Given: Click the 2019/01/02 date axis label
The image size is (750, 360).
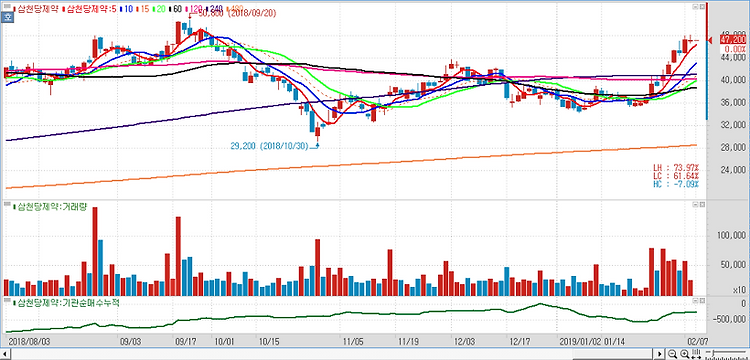Looking at the screenshot, I should point(579,342).
